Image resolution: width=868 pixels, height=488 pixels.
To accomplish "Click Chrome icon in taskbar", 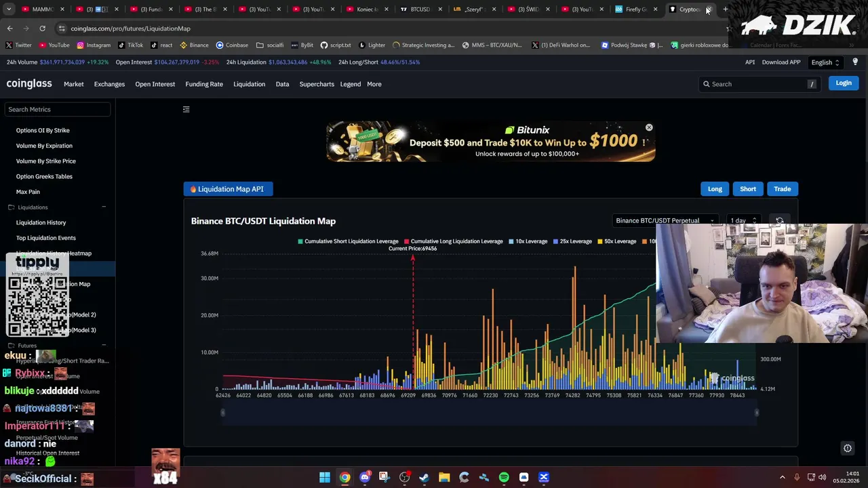I will 344,477.
